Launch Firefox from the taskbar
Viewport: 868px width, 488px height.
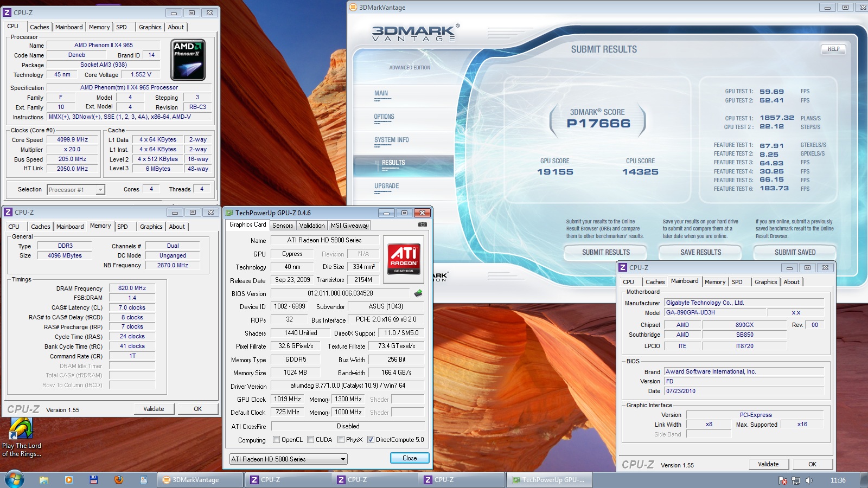click(x=118, y=480)
